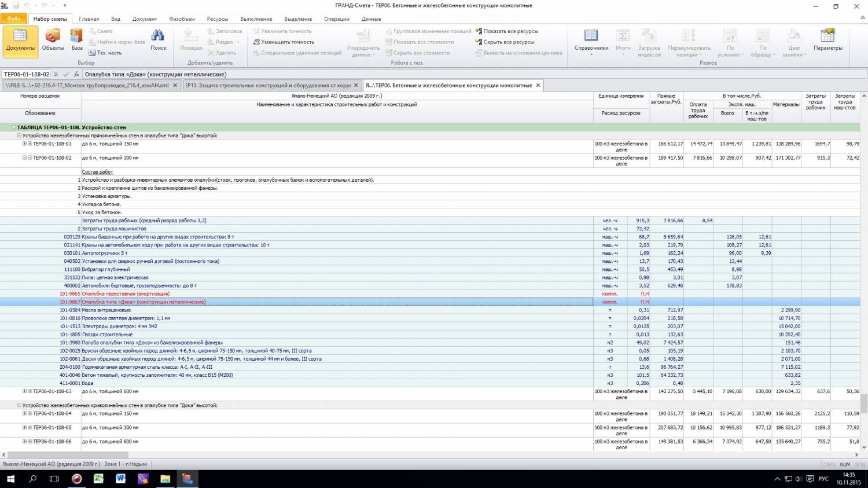Screen dimensions: 868x488
Task: Open the Документы panel in the ribbon
Action: tap(20, 41)
